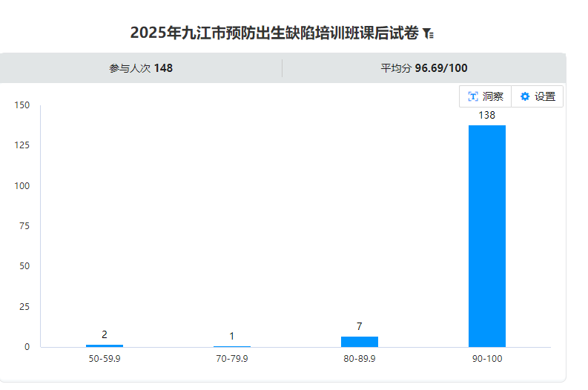
Task: Open the 洞察 panel via its text label
Action: 493,96
